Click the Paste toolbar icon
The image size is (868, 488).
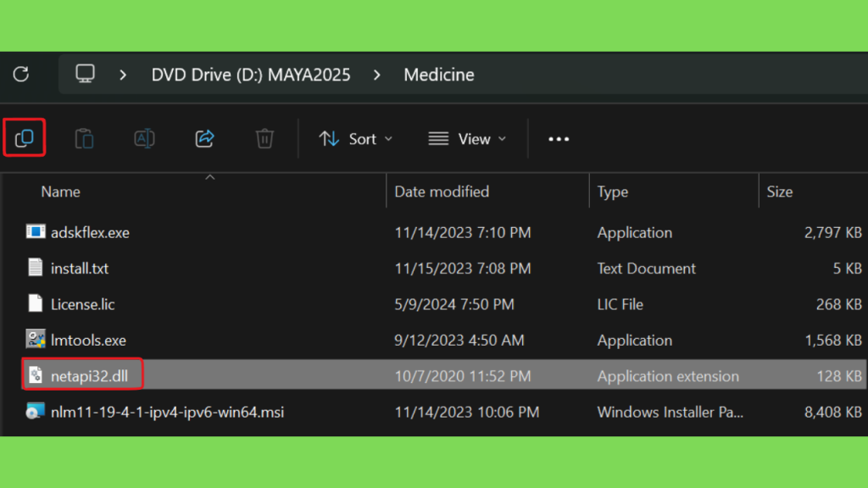84,138
